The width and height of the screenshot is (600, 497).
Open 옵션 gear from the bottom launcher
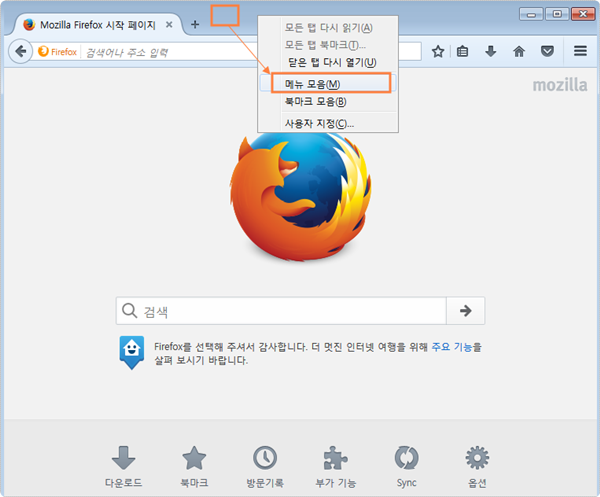point(477,466)
